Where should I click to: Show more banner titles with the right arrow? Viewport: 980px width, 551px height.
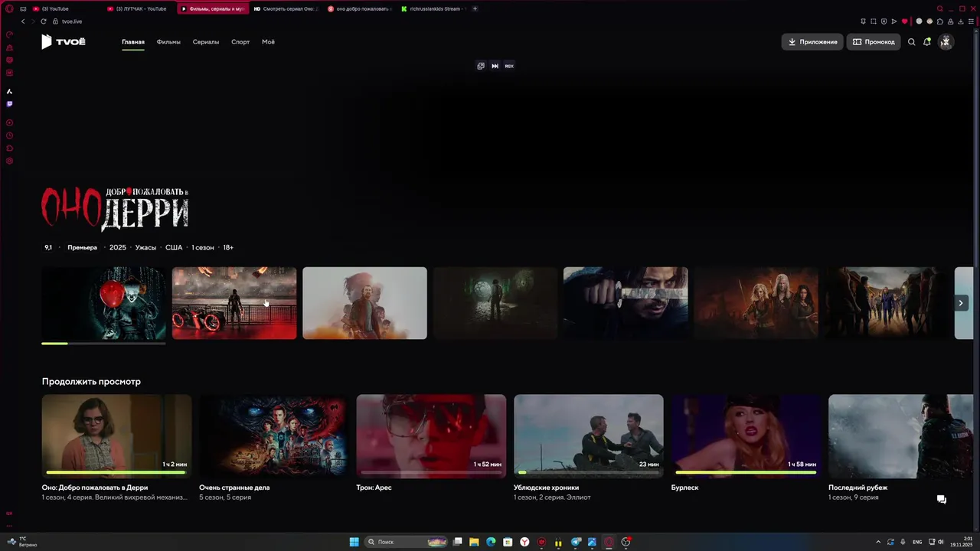pyautogui.click(x=961, y=303)
